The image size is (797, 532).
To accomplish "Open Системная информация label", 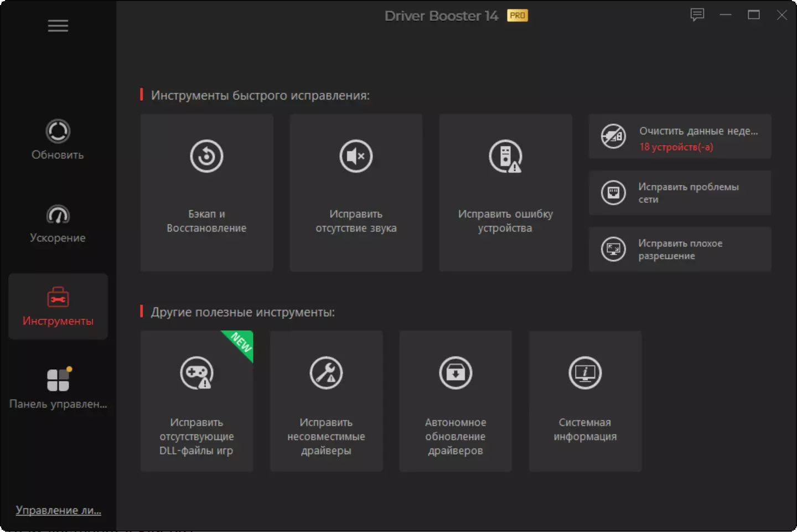I will coord(586,430).
